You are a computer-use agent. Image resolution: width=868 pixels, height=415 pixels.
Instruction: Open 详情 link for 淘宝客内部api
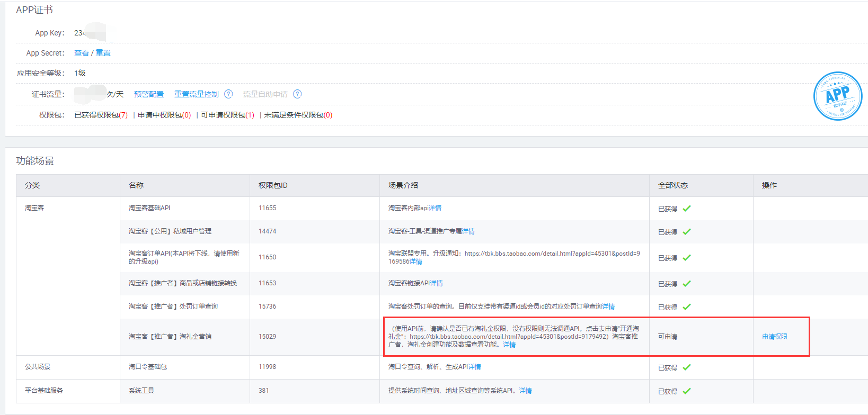[436, 208]
